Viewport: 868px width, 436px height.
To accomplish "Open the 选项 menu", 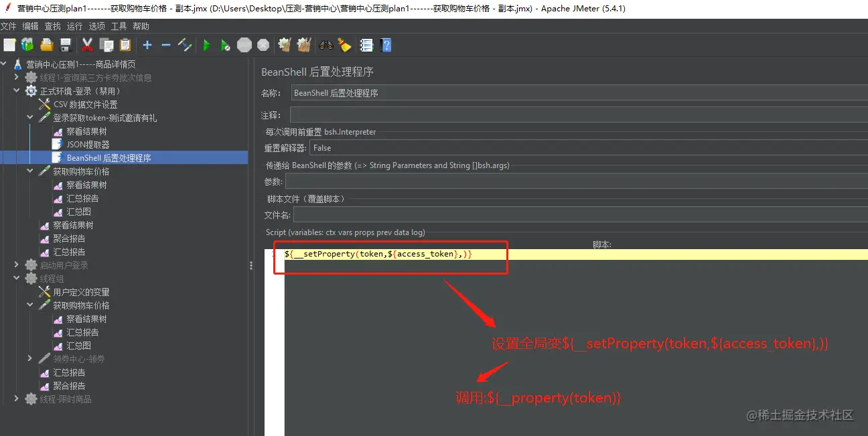I will point(95,26).
